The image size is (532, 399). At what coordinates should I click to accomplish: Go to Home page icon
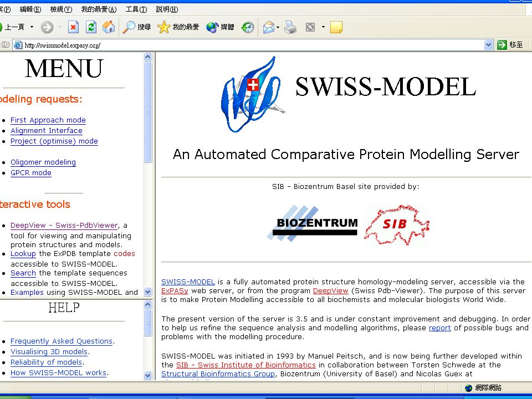(109, 27)
